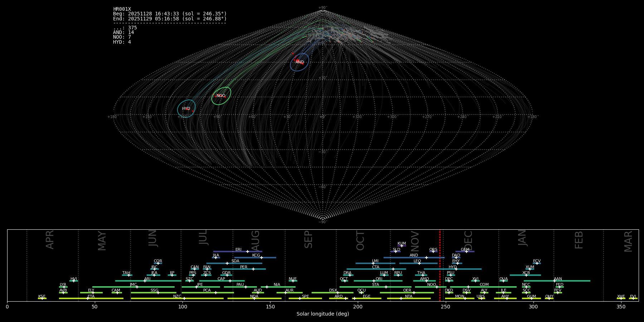Viewport: 644px width, 322px height.
Task: Click the HR001X station title text
Action: (122, 9)
